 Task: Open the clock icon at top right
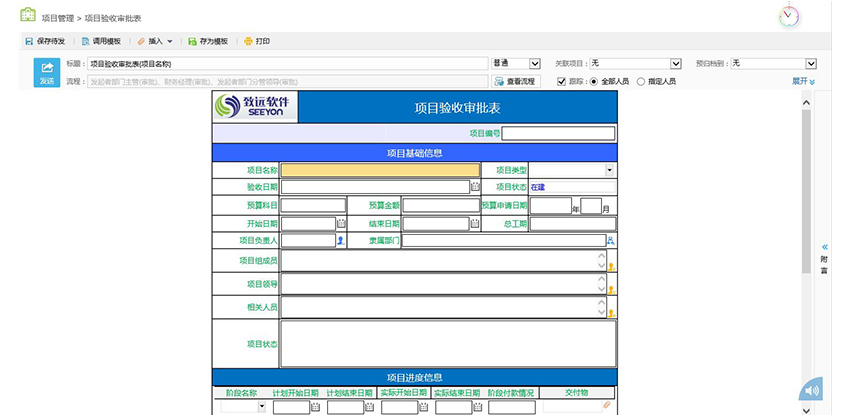(789, 17)
